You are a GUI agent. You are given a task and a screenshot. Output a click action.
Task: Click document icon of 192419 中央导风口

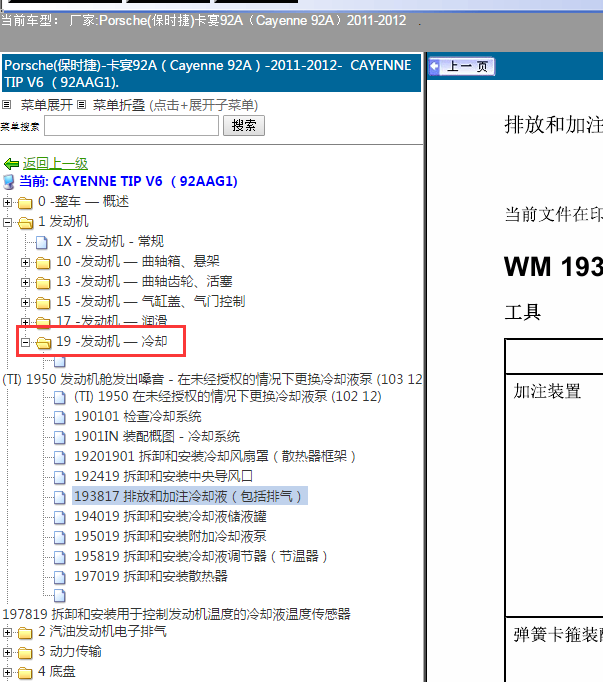(60, 477)
